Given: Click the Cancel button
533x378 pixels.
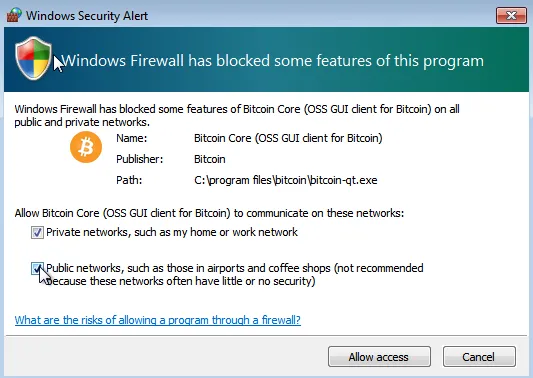Looking at the screenshot, I should pyautogui.click(x=479, y=357).
